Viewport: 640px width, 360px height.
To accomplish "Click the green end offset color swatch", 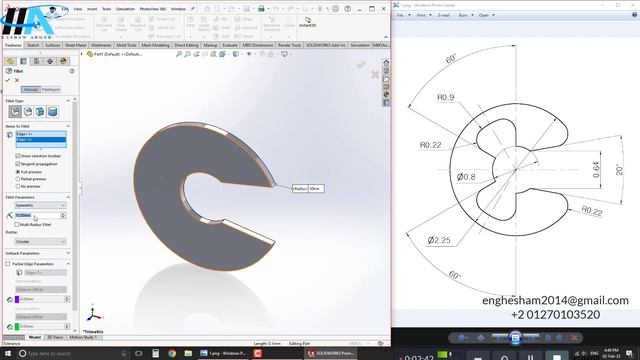I will click(17, 326).
